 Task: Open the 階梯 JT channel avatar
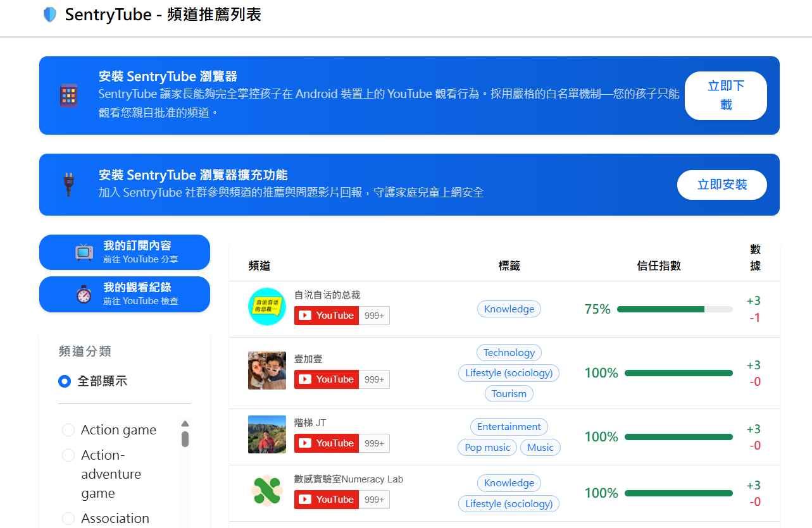267,434
